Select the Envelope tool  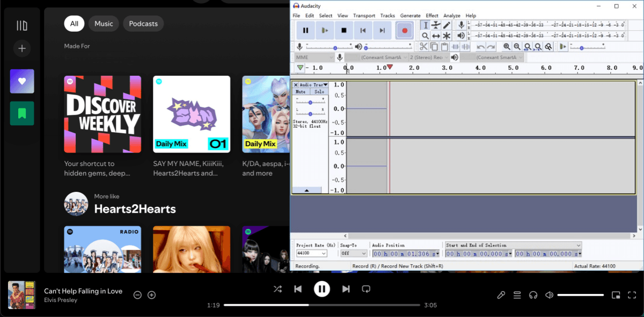[436, 25]
